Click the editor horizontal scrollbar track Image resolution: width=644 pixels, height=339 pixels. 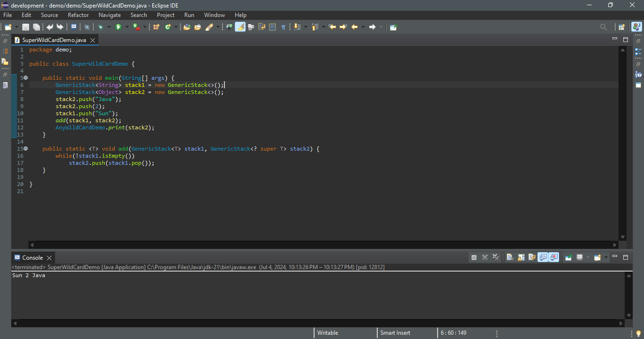coord(323,245)
